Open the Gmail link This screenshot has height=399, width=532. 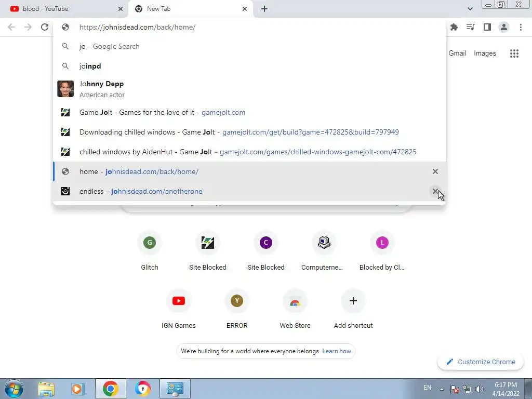point(457,54)
